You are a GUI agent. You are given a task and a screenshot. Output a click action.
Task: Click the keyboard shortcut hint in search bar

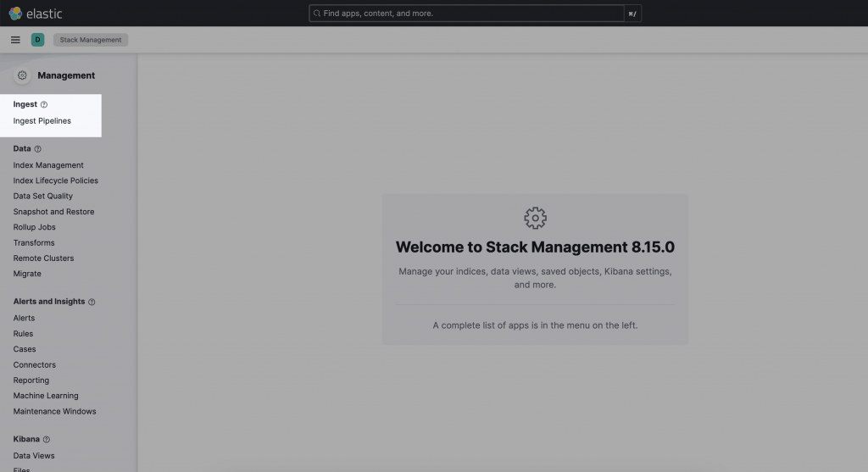point(632,14)
